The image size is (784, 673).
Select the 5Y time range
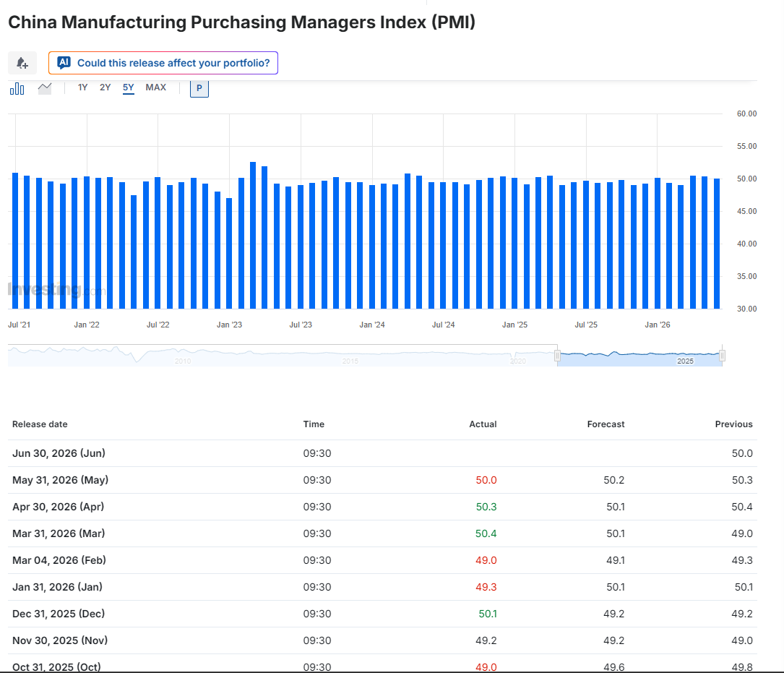(129, 87)
